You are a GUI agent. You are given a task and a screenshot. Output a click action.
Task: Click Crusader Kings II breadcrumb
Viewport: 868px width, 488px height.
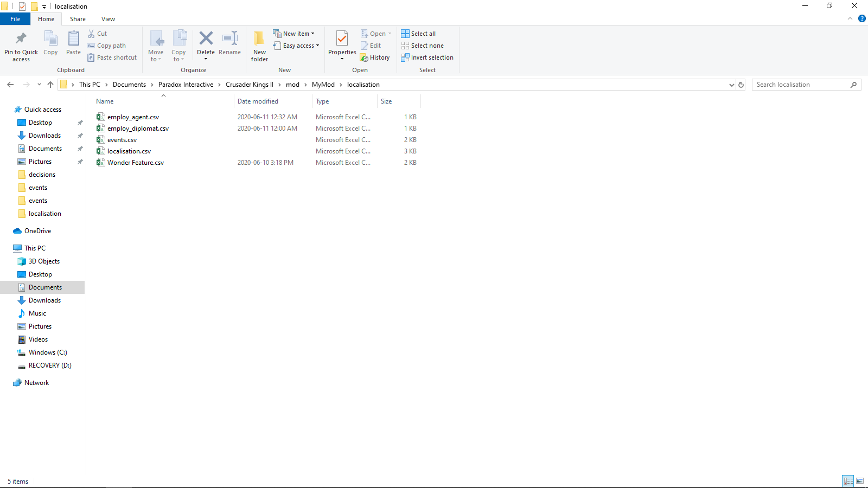point(250,85)
